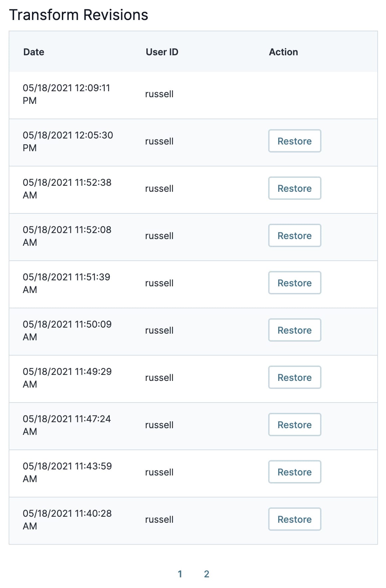Image resolution: width=386 pixels, height=588 pixels.
Task: Restore the 11:43:59 AM revision
Action: (x=294, y=472)
